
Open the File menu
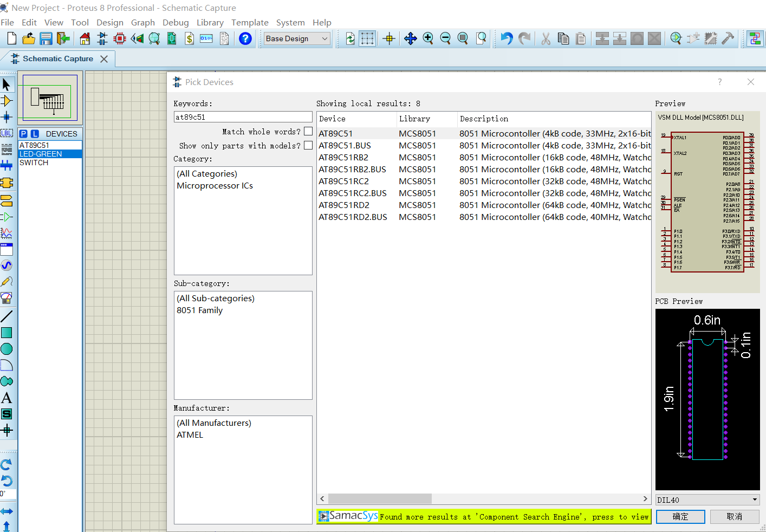click(x=8, y=22)
